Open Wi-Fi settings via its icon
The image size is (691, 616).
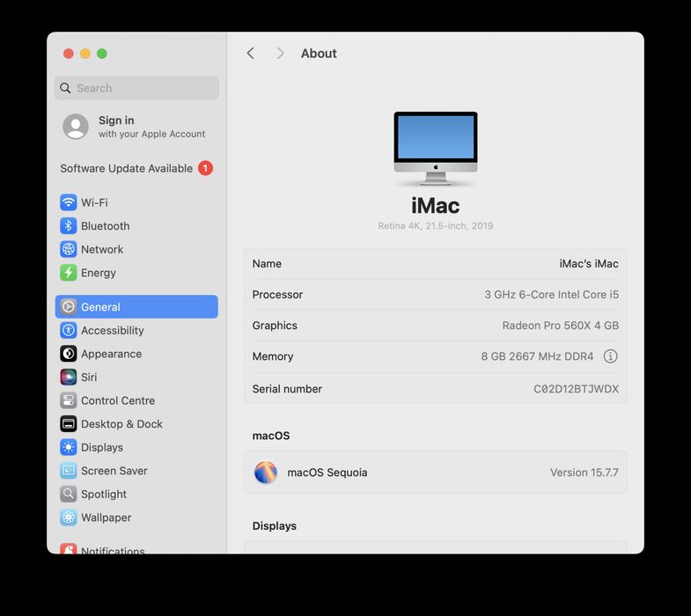click(69, 202)
